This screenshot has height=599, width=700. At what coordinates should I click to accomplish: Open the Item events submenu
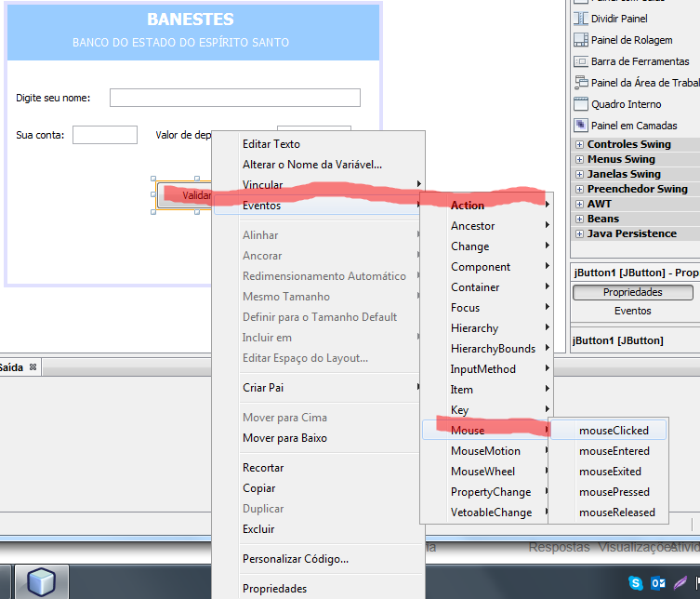[x=486, y=390]
